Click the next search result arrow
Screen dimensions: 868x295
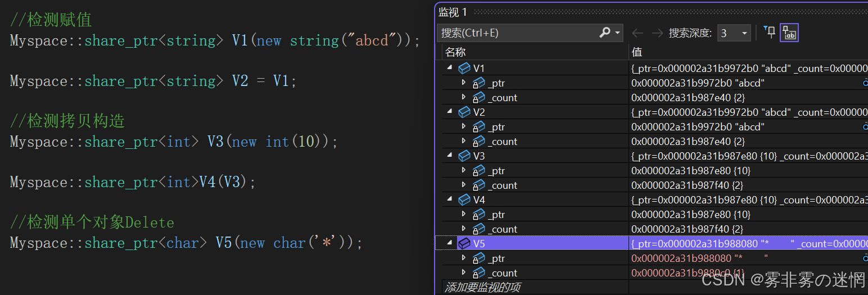click(657, 33)
